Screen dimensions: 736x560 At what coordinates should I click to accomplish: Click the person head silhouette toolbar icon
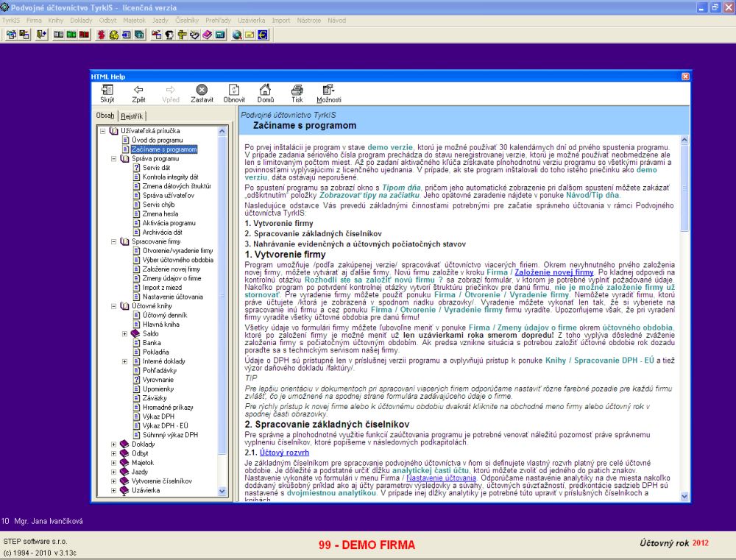point(169,35)
